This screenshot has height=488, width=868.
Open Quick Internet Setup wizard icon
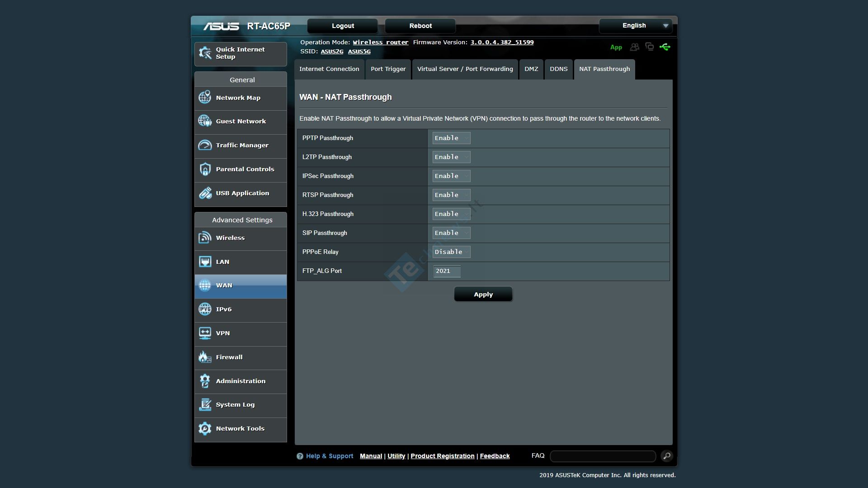coord(205,53)
